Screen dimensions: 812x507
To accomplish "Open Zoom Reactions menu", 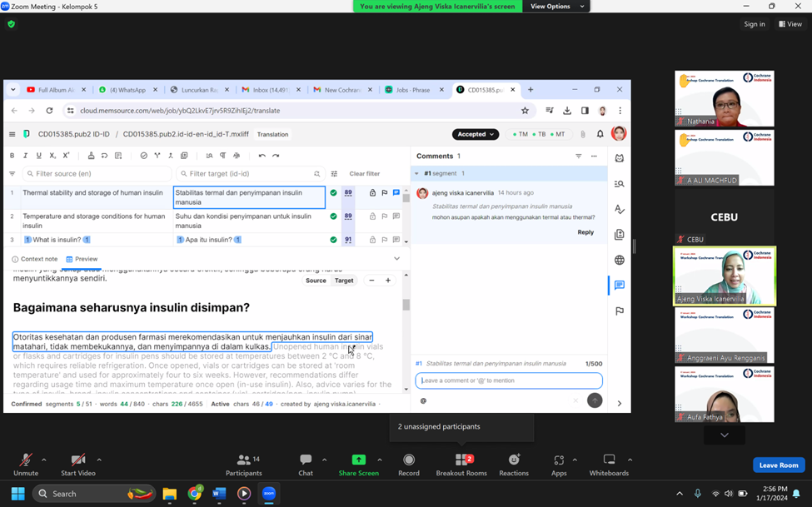I will (x=514, y=460).
